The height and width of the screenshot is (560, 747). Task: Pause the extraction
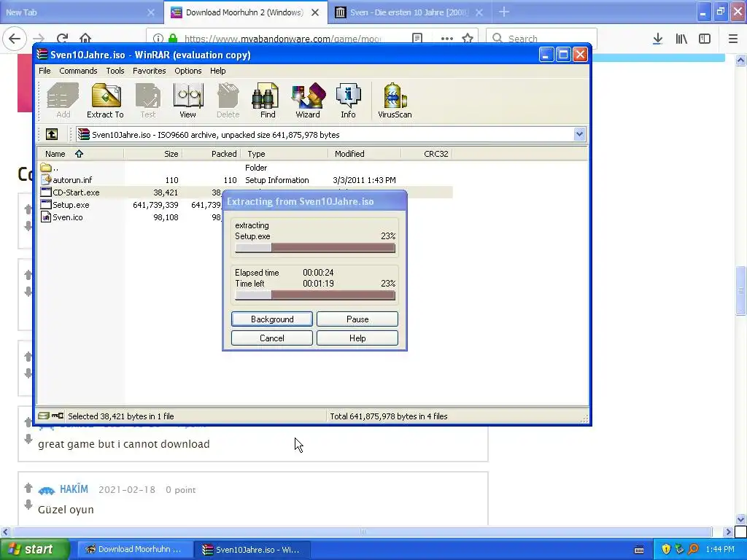point(357,319)
